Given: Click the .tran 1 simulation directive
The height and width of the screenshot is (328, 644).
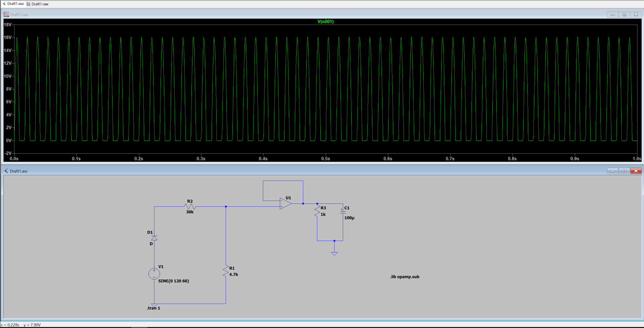Looking at the screenshot, I should coord(153,308).
